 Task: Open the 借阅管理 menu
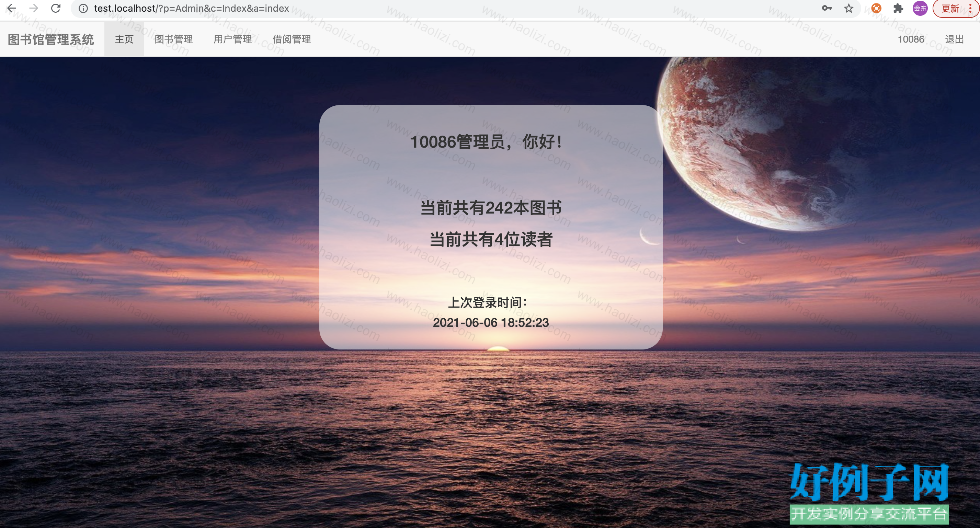pos(292,39)
